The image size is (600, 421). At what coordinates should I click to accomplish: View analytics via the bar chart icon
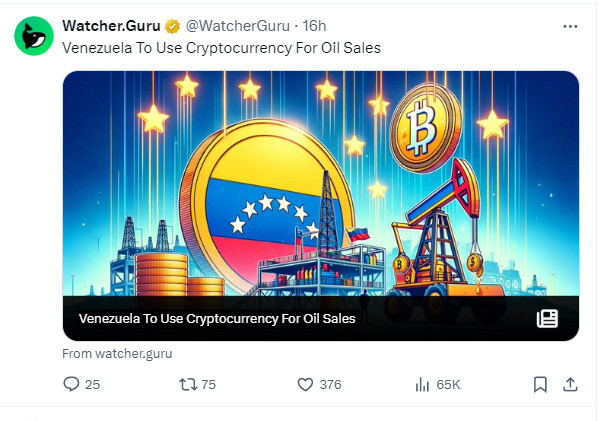[422, 384]
